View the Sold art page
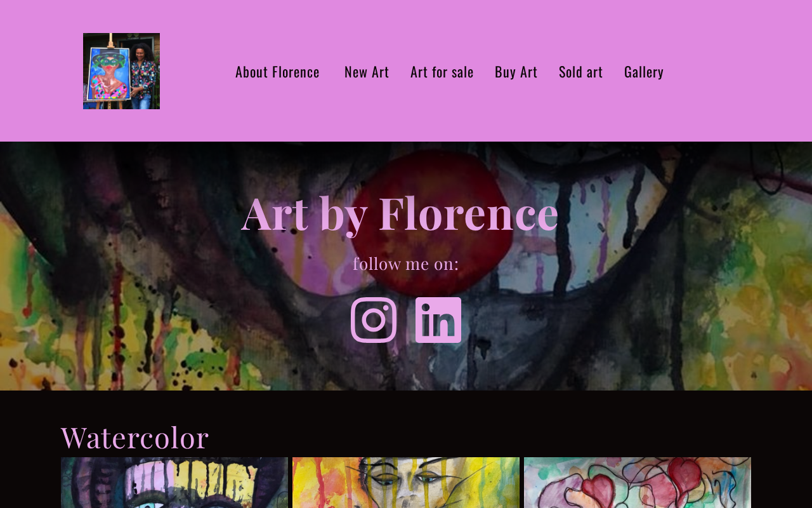 tap(581, 72)
